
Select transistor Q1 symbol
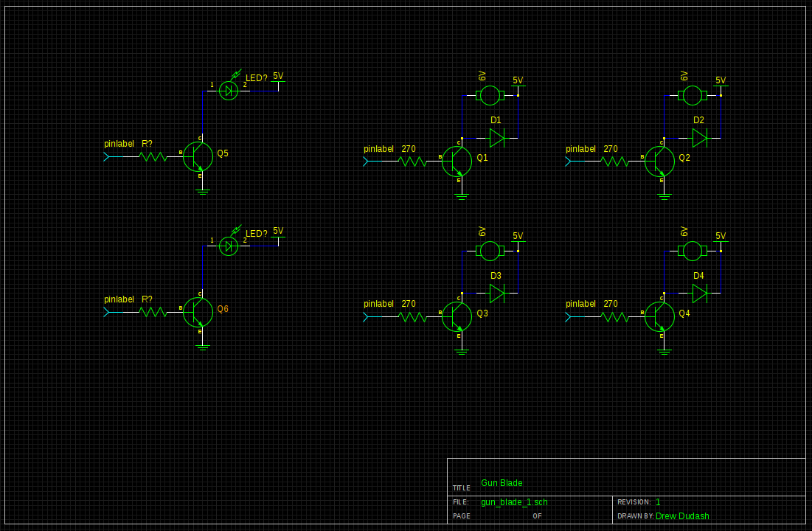coord(457,161)
